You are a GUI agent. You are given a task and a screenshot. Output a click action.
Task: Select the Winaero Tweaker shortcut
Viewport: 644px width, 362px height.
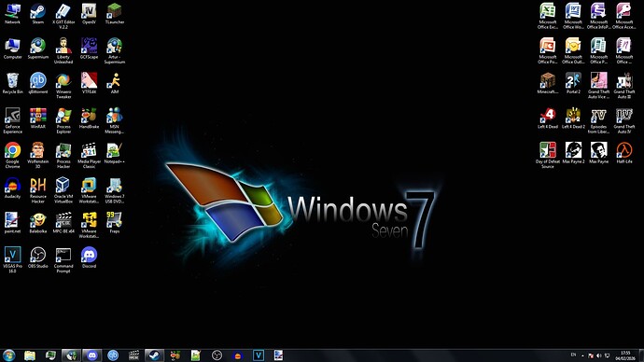click(63, 86)
